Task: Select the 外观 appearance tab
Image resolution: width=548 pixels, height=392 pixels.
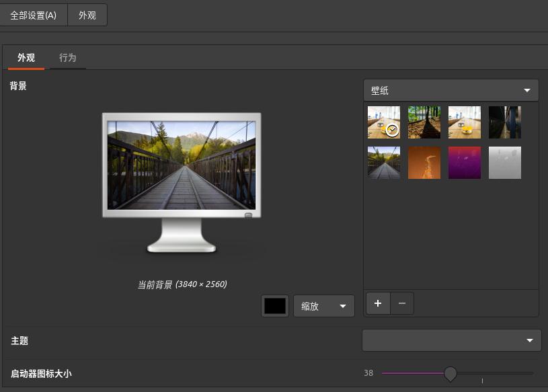Action: click(26, 57)
